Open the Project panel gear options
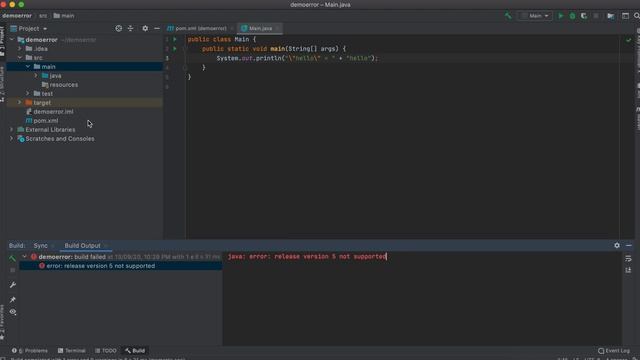 pos(145,29)
